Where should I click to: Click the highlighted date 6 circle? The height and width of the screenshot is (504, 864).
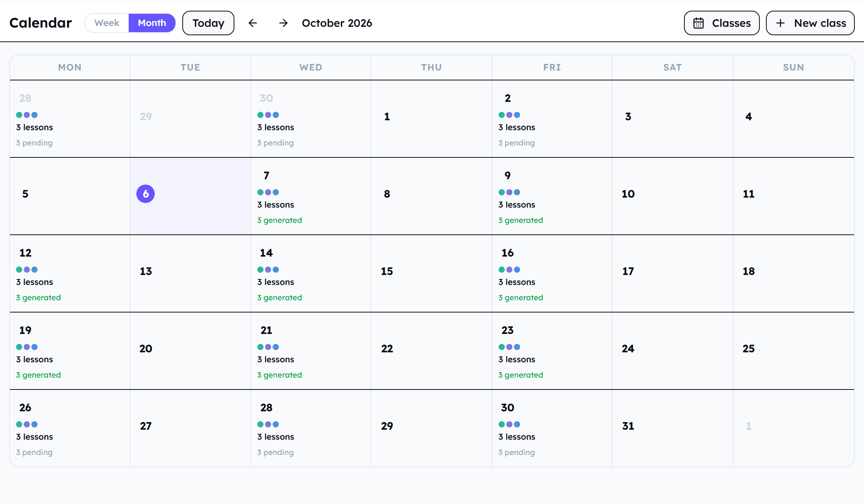point(146,194)
